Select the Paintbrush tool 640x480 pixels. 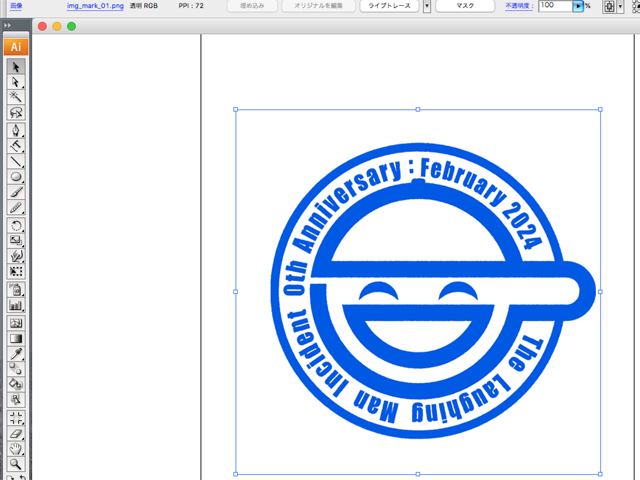point(16,192)
